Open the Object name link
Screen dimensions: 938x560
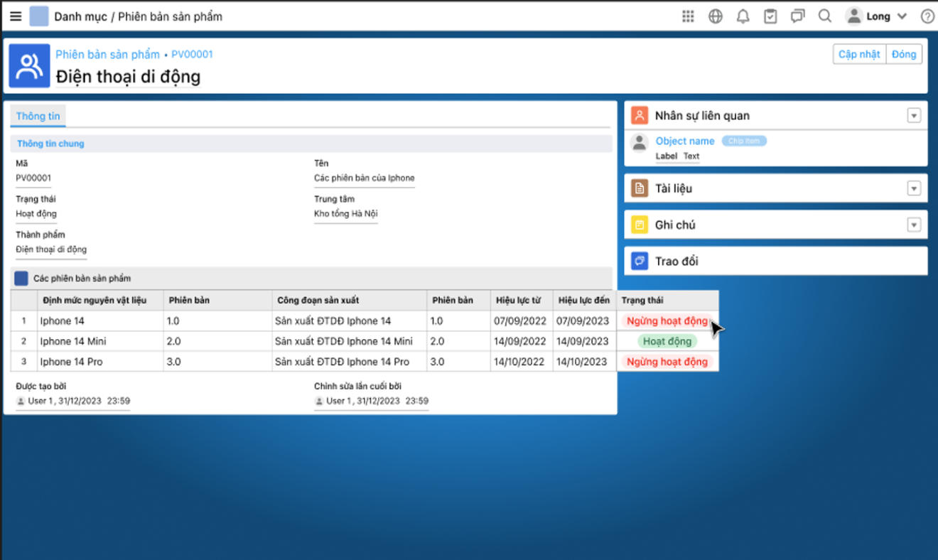pyautogui.click(x=684, y=141)
